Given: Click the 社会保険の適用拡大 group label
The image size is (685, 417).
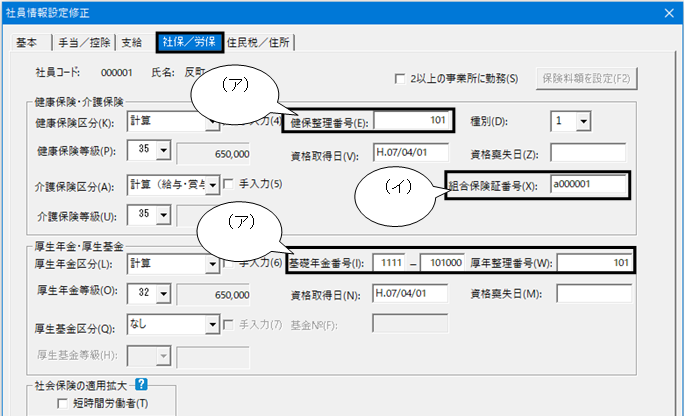Looking at the screenshot, I should click(80, 386).
